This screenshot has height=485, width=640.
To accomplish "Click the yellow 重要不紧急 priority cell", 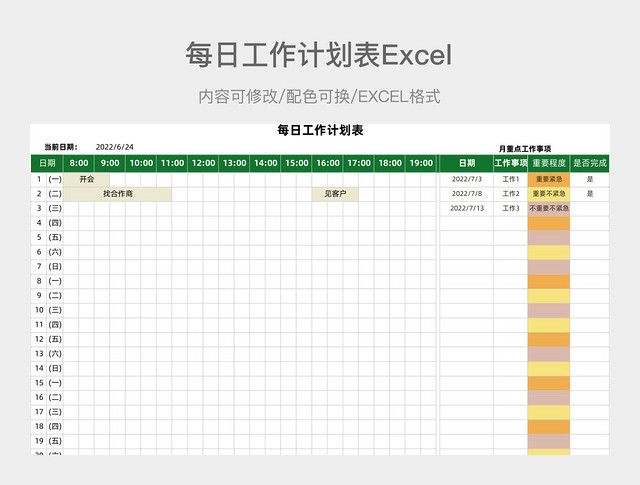I will [x=549, y=194].
